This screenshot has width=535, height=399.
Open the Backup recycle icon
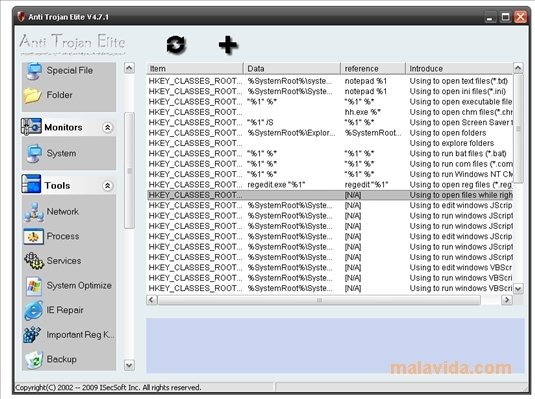[34, 359]
